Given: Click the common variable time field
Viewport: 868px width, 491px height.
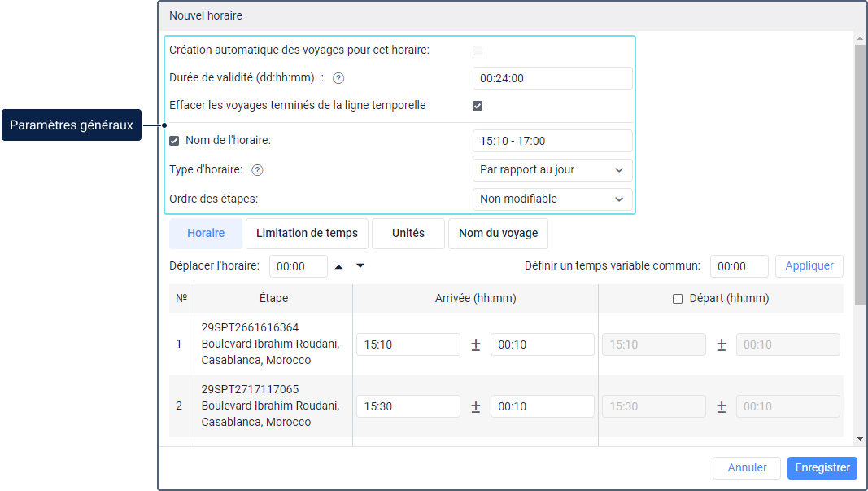Looking at the screenshot, I should click(x=739, y=266).
